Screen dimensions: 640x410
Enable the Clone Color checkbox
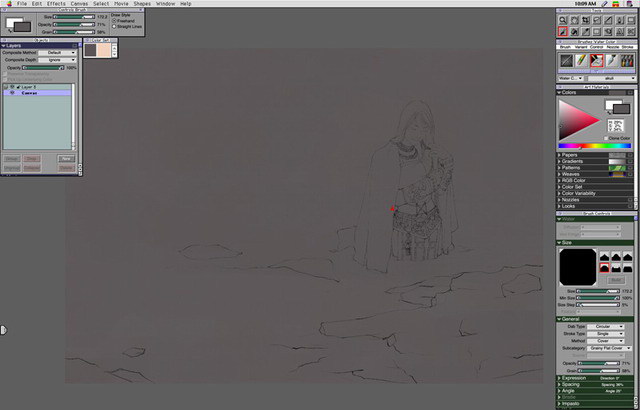coord(606,138)
